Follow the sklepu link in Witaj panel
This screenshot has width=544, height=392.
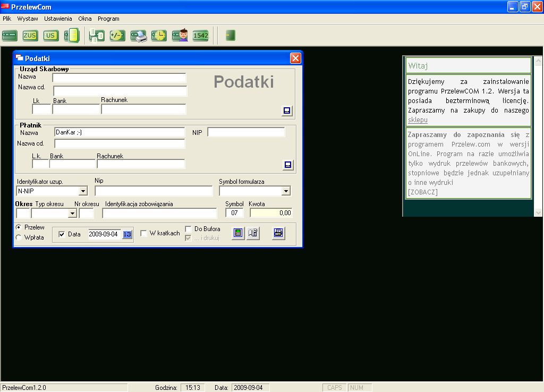pos(418,120)
